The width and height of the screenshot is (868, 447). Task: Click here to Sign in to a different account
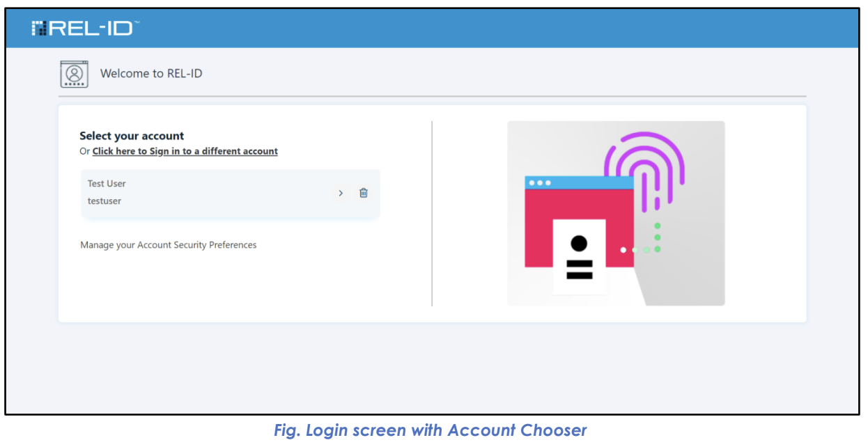coord(185,151)
